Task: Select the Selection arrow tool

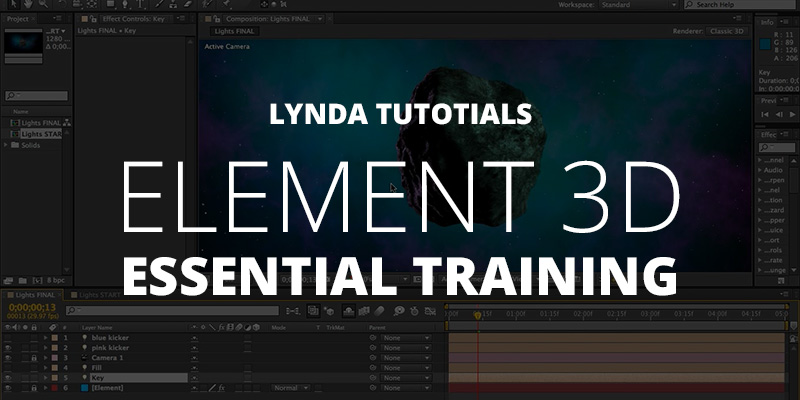Action: pos(14,4)
